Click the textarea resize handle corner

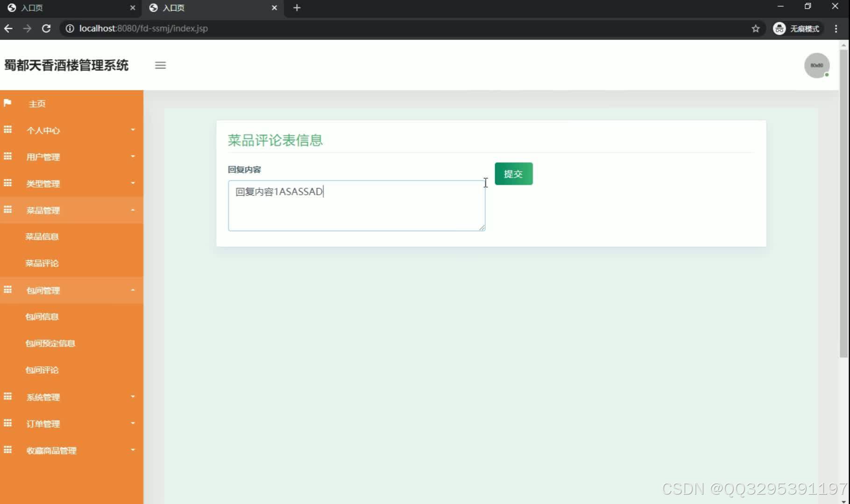482,227
